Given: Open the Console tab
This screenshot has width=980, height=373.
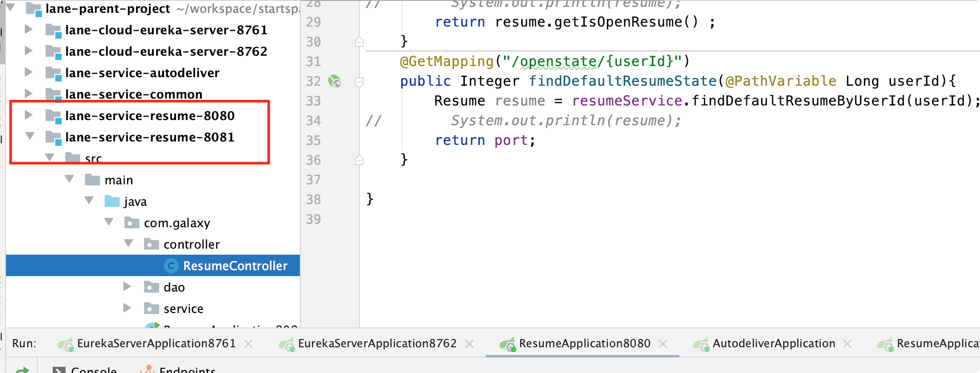Looking at the screenshot, I should click(94, 370).
